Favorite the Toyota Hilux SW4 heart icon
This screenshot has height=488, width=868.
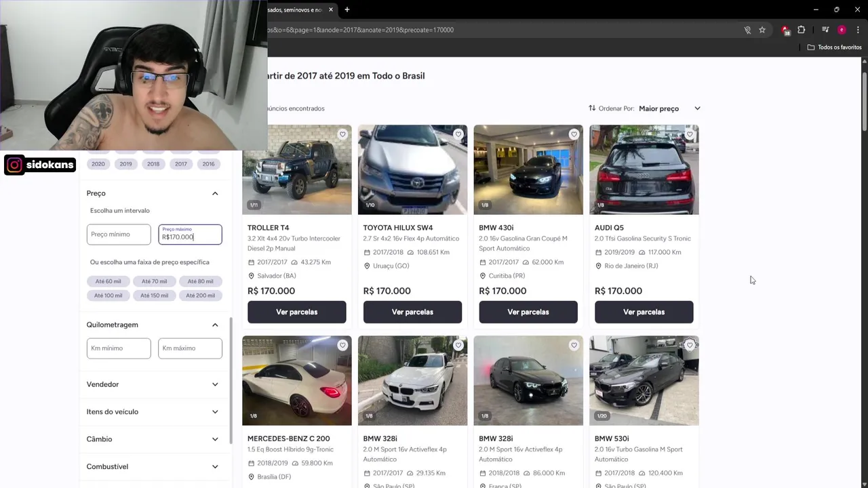tap(458, 134)
